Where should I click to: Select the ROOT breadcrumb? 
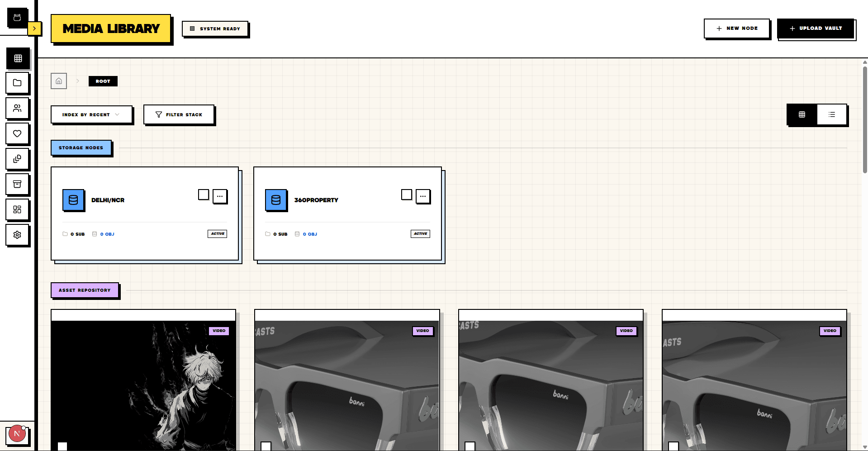point(103,81)
